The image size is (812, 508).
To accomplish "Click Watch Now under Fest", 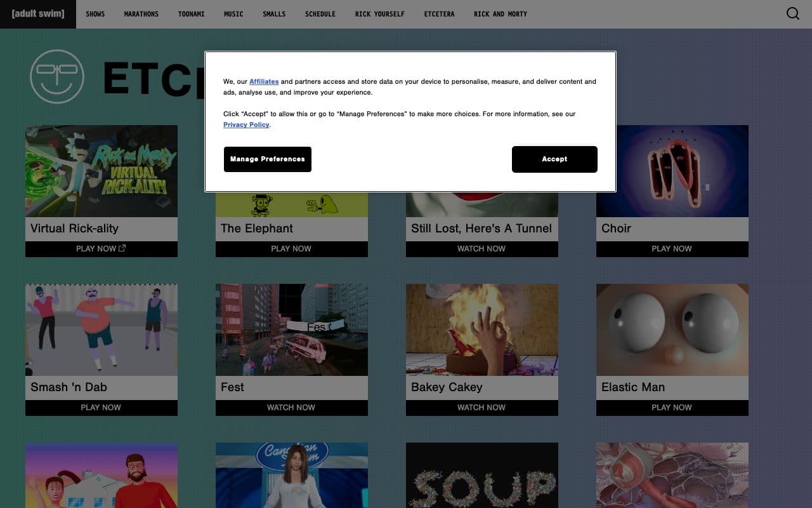I will tap(292, 408).
